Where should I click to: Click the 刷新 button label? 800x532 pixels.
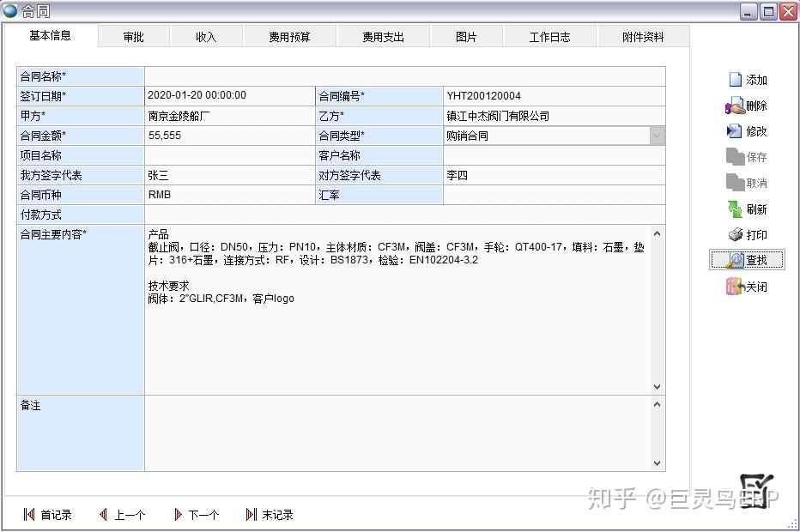tap(756, 209)
